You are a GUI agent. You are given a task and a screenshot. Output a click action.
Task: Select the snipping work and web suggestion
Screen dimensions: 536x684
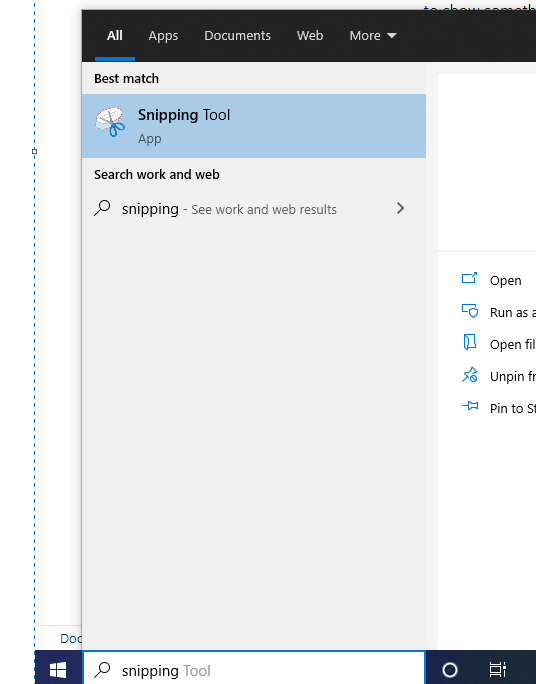pyautogui.click(x=253, y=209)
